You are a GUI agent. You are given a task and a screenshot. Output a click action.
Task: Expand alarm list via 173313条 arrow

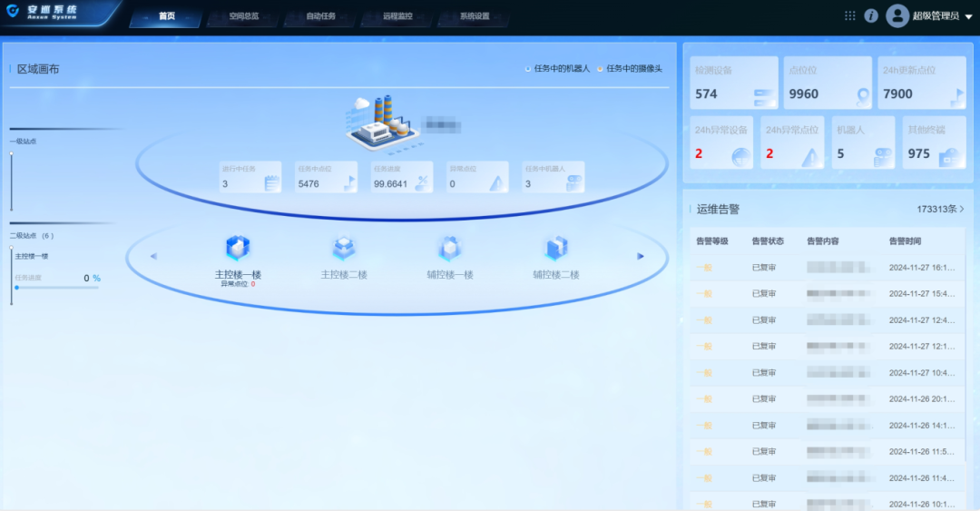pos(962,209)
